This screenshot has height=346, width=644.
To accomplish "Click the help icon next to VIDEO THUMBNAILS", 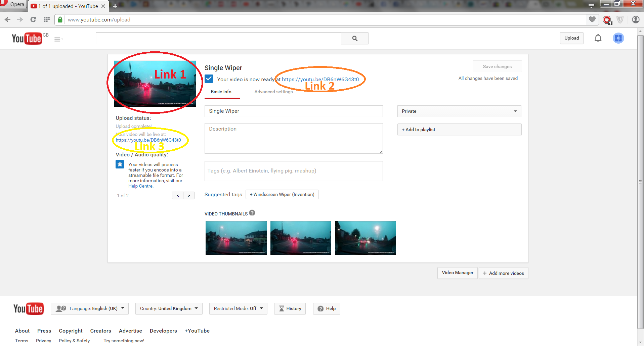I will pos(252,213).
